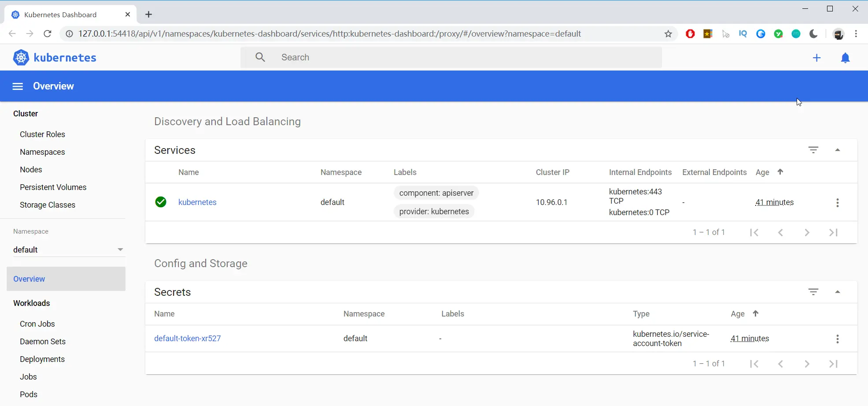Open the navigation hamburger menu
Image resolution: width=868 pixels, height=406 pixels.
coord(18,86)
